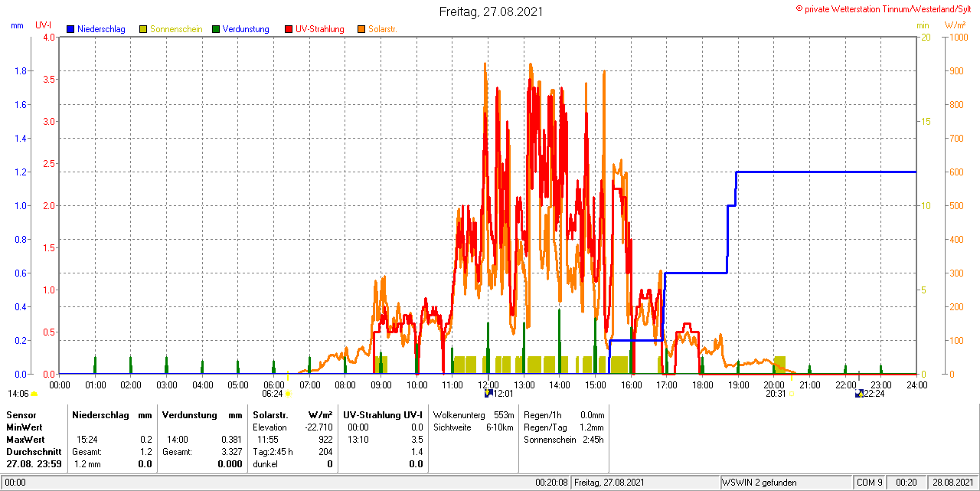Click the Durchschnitt row label
Image resolution: width=980 pixels, height=491 pixels.
[x=33, y=452]
